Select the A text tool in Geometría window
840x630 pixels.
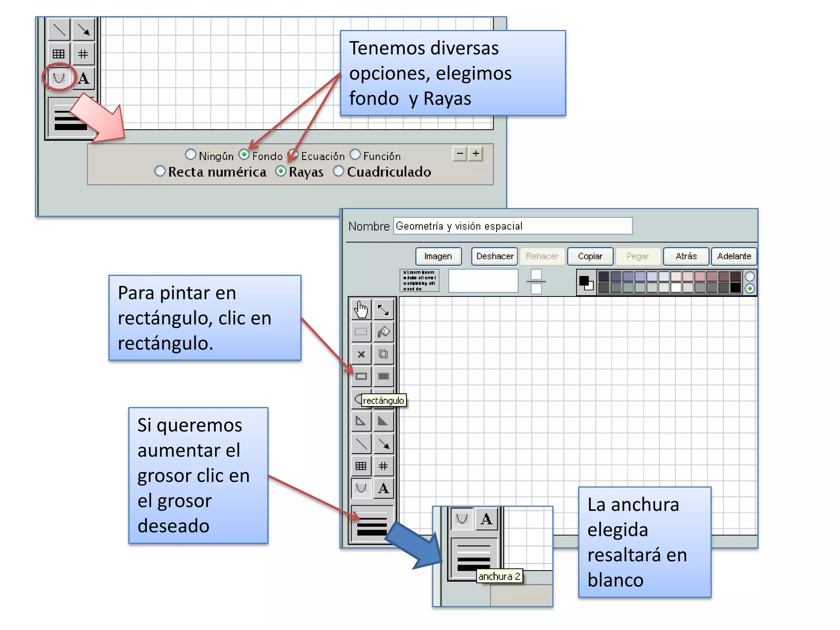click(383, 488)
